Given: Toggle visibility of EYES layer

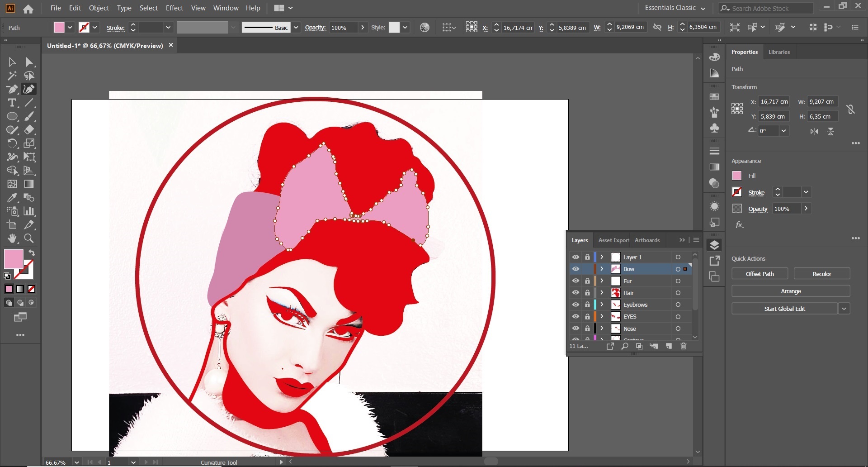Looking at the screenshot, I should [576, 316].
